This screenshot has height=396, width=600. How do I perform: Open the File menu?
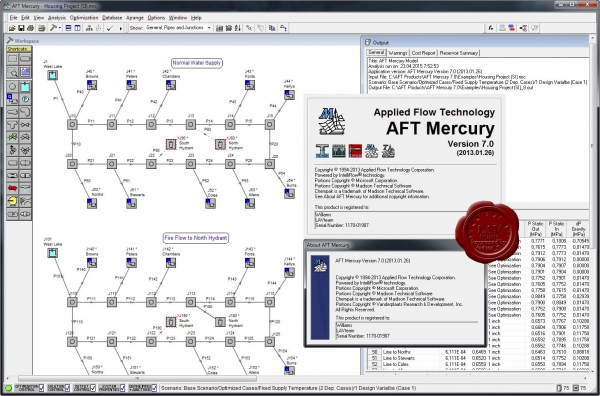[13, 18]
